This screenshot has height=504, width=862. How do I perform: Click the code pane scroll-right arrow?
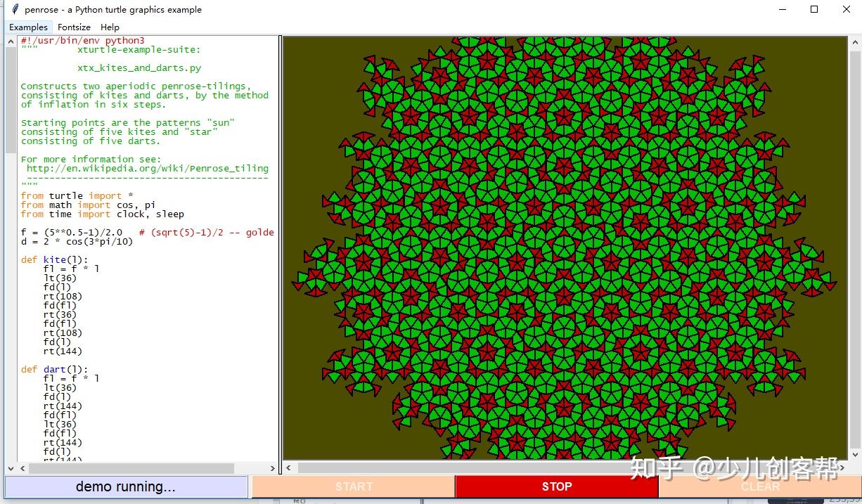click(274, 468)
